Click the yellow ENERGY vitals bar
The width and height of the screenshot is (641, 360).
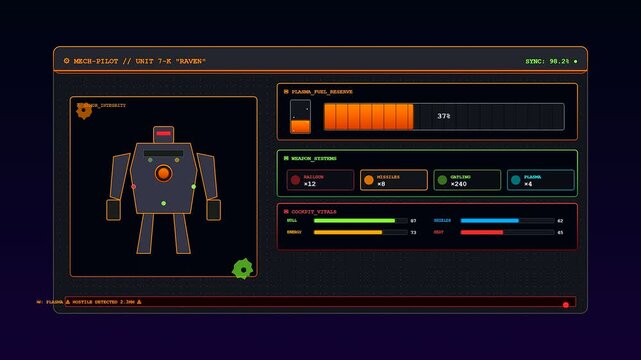click(x=361, y=232)
